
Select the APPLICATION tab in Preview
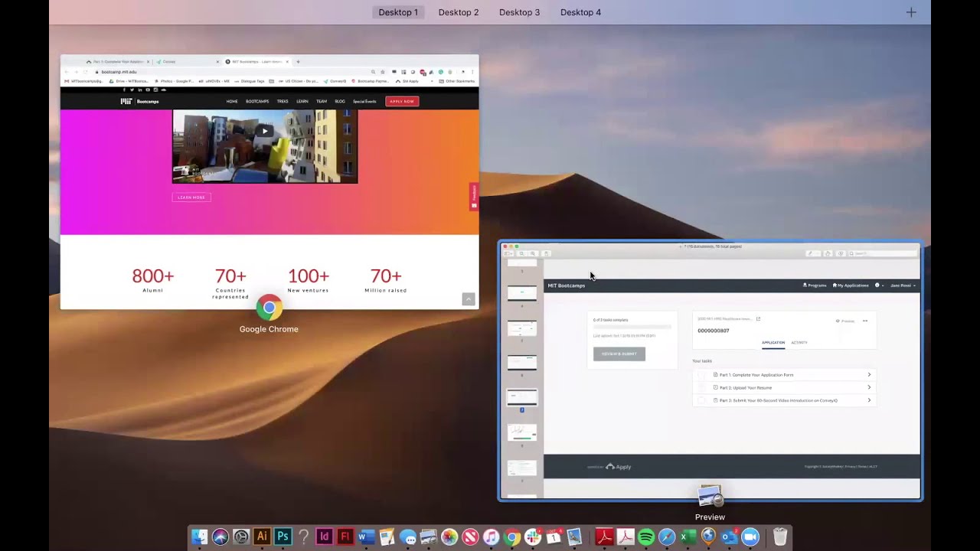click(x=773, y=343)
